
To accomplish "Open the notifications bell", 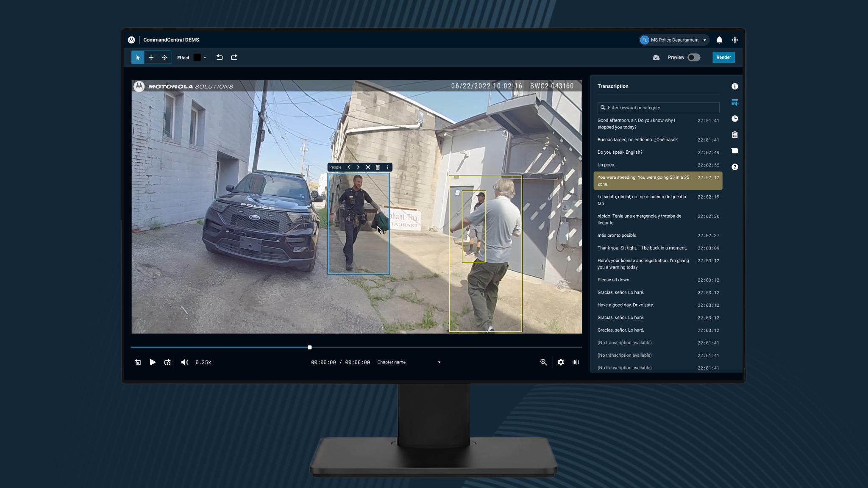I will [719, 40].
